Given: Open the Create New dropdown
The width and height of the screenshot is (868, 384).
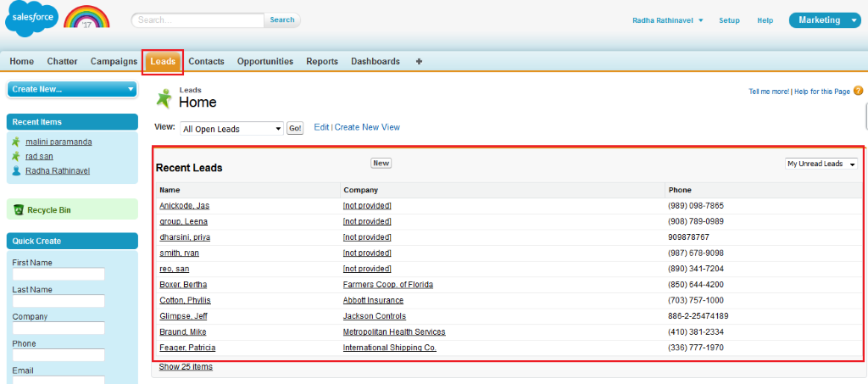Looking at the screenshot, I should coord(72,89).
